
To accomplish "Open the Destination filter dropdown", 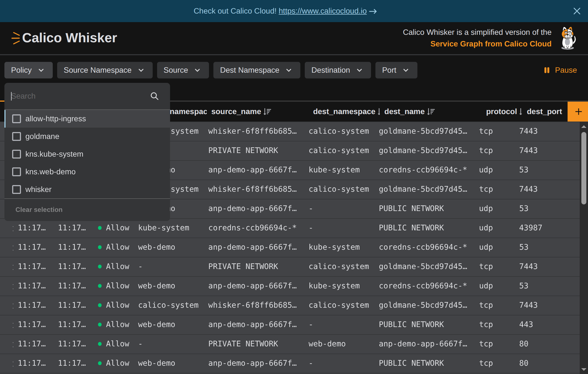I will 338,70.
